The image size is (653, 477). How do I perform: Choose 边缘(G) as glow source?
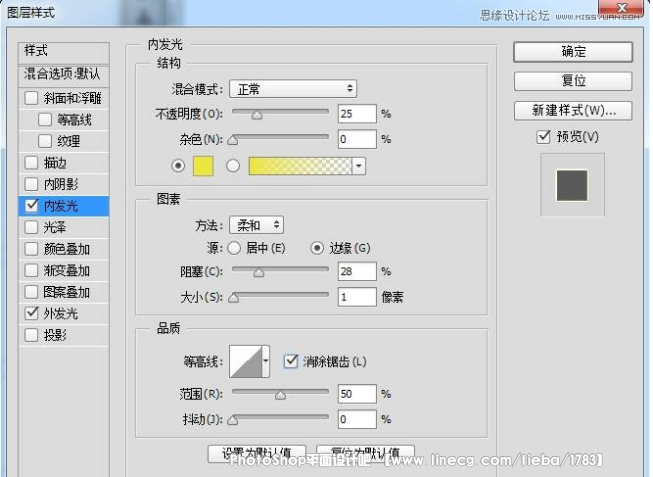point(317,248)
